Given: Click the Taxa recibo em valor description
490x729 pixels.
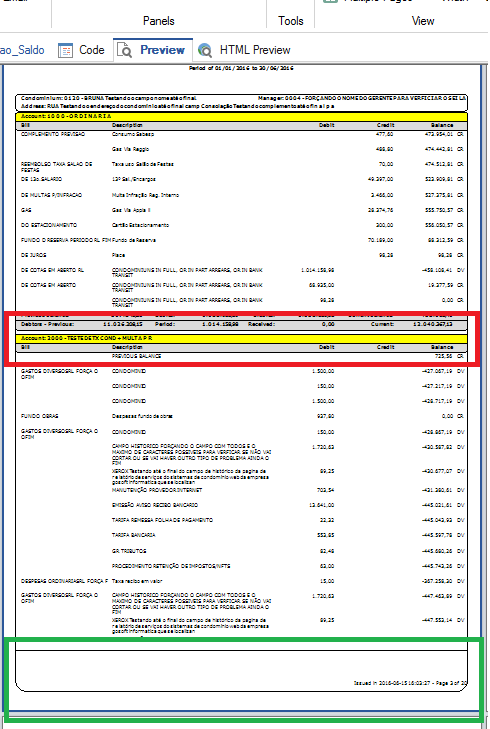Looking at the screenshot, I should (137, 581).
